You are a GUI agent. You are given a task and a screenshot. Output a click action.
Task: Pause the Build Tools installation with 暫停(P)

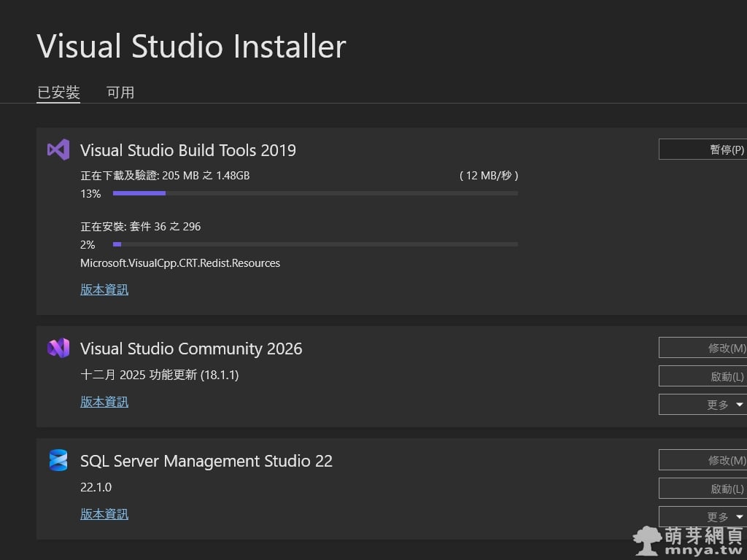point(703,149)
